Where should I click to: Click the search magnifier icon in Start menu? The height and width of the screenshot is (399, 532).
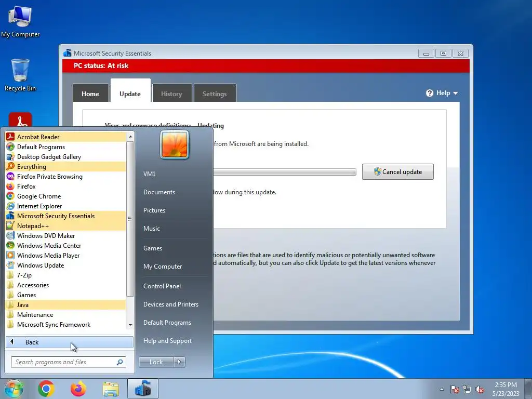tap(119, 362)
